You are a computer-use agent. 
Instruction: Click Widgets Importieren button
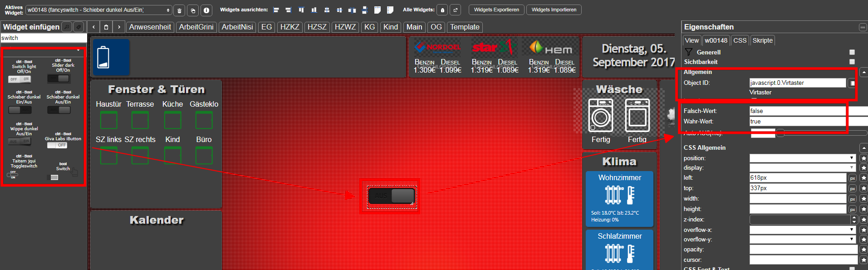click(x=554, y=10)
